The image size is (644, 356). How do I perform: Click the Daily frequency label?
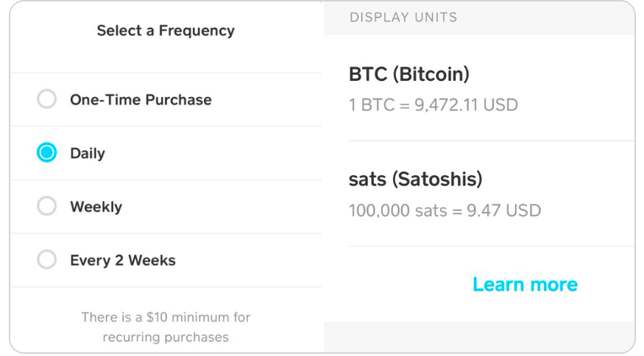pyautogui.click(x=88, y=153)
